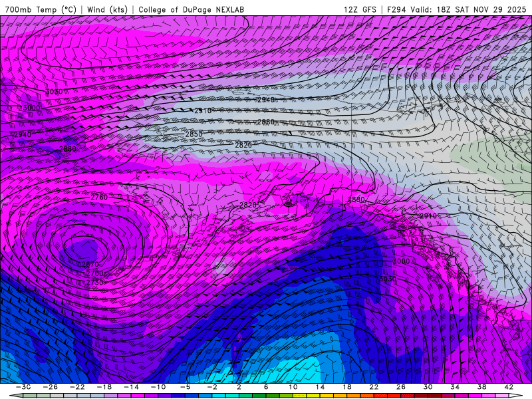Click the 3030 contour label directly above a 3000 label
Image resolution: width=532 pixels, height=399 pixels.
[x=55, y=92]
